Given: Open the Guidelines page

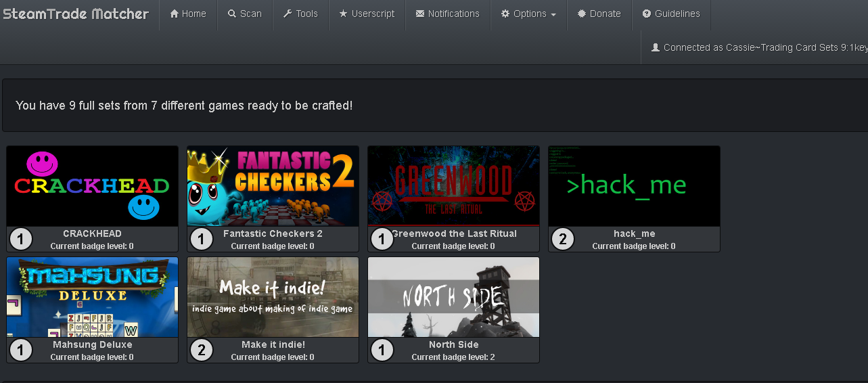Looking at the screenshot, I should coord(671,15).
